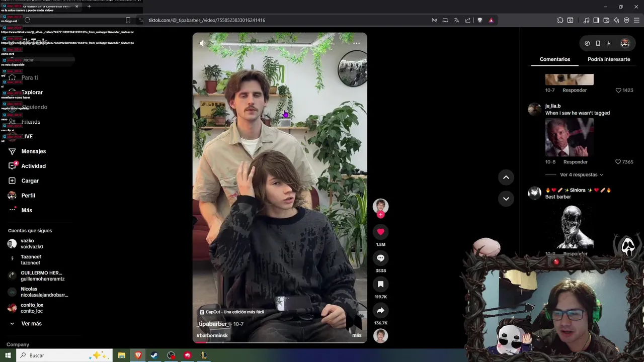Open the download desktop app icon
This screenshot has height=362, width=644.
(x=609, y=43)
